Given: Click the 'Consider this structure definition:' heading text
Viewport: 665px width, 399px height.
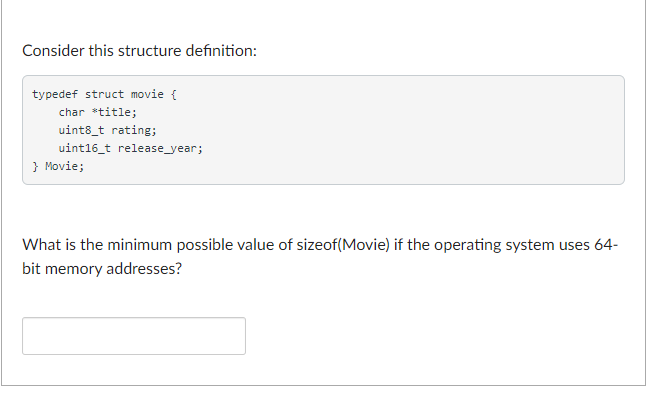Looking at the screenshot, I should 140,51.
